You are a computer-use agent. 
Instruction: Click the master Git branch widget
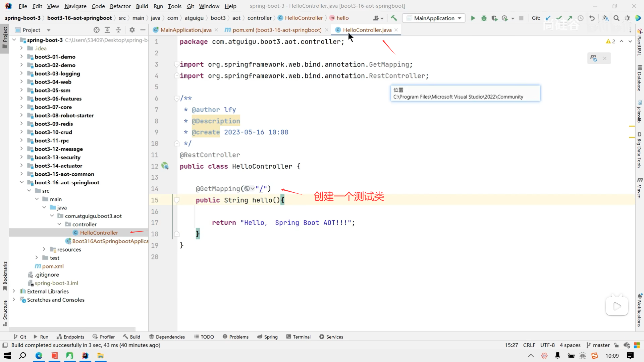pos(598,345)
